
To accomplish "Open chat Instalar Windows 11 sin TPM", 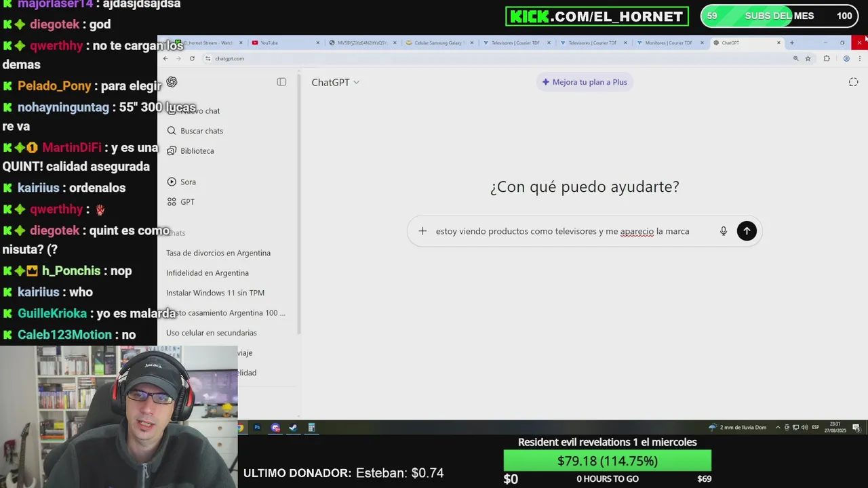I will coord(215,293).
